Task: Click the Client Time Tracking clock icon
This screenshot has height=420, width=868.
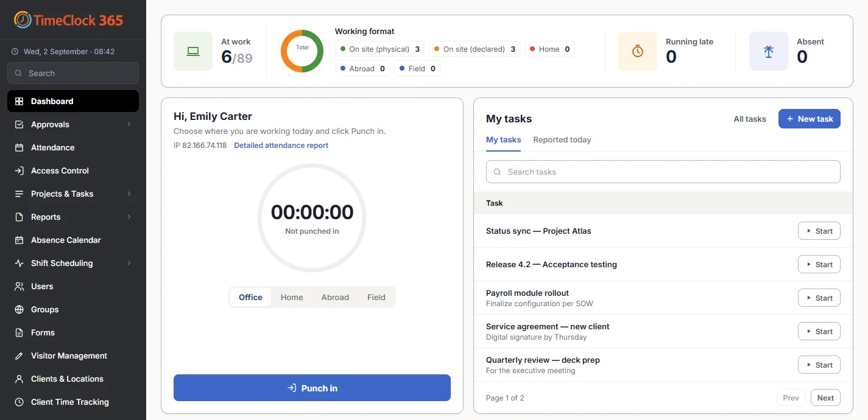Action: point(19,402)
